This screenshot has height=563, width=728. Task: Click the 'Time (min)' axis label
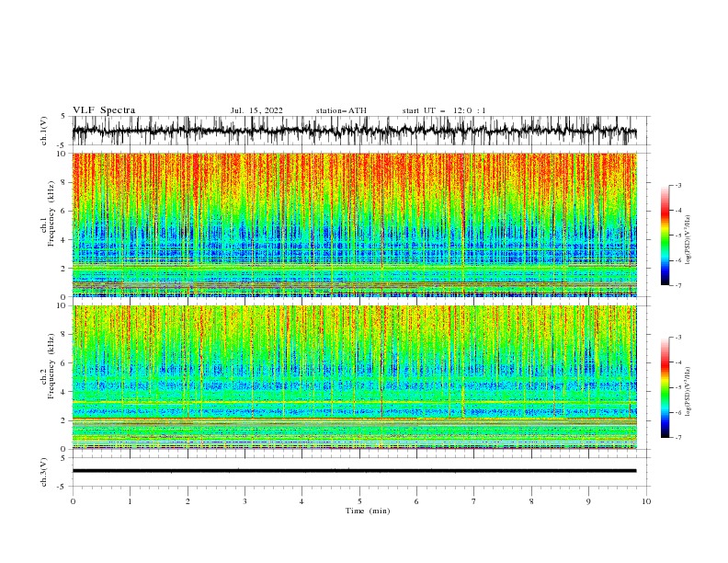pos(368,511)
